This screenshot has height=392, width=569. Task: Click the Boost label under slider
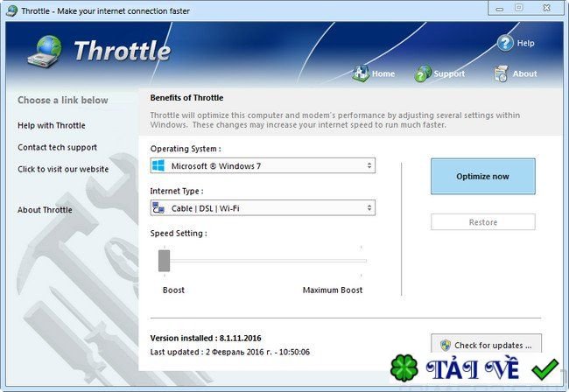point(173,290)
